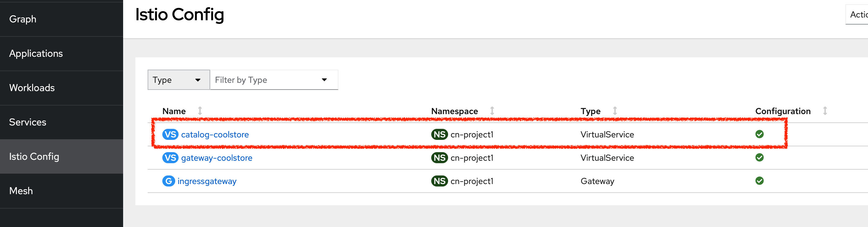
Task: Click catalog-coolstore's green configuration check icon
Action: pyautogui.click(x=760, y=134)
